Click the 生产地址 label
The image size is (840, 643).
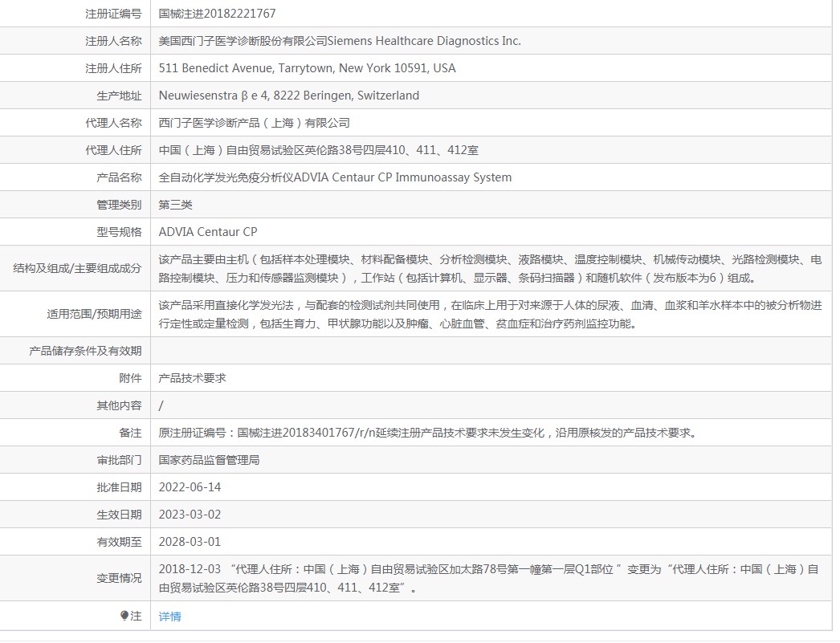pos(119,96)
